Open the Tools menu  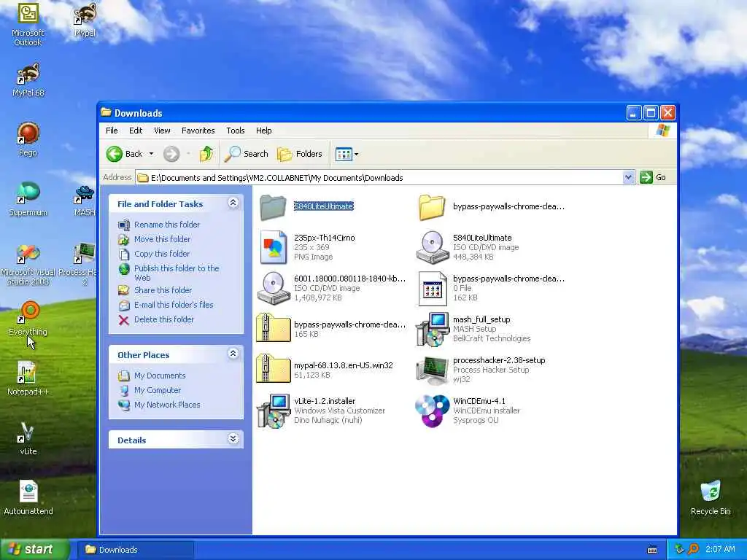tap(236, 131)
